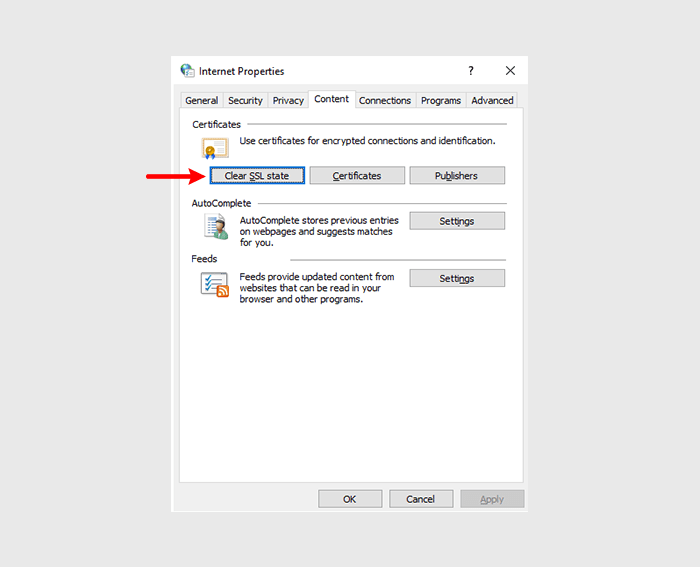This screenshot has height=567, width=700.
Task: Close the Internet Properties window
Action: point(510,71)
